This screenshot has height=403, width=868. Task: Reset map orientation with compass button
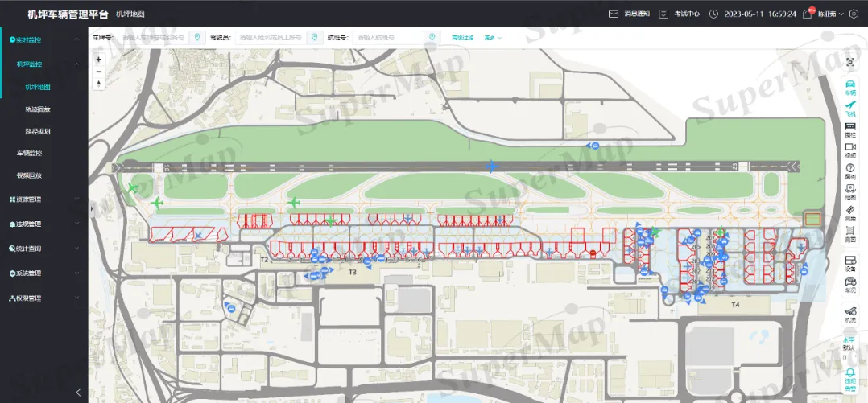(99, 84)
